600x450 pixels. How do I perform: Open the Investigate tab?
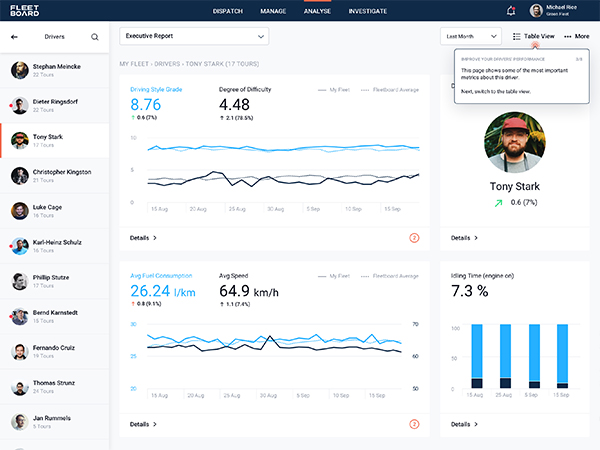tap(367, 11)
